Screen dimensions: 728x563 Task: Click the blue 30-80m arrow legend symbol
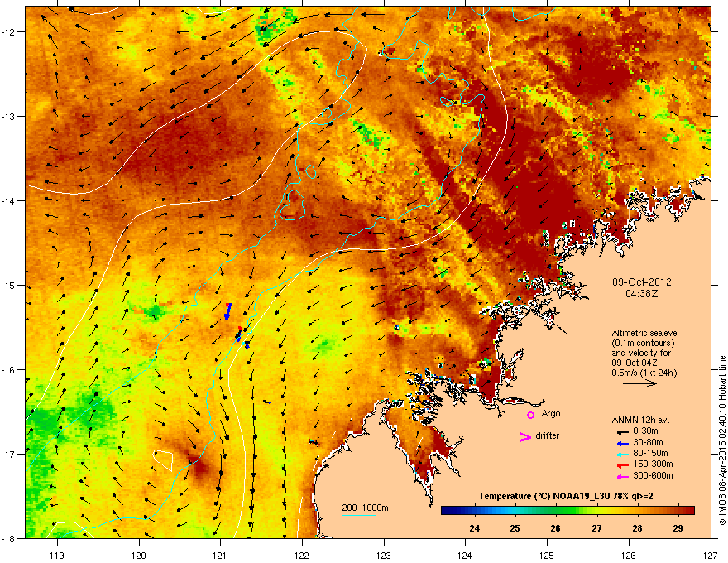623,443
